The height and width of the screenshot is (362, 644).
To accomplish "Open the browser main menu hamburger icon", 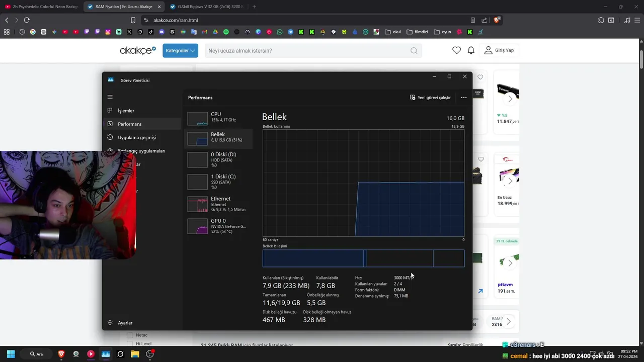I will pos(636,20).
